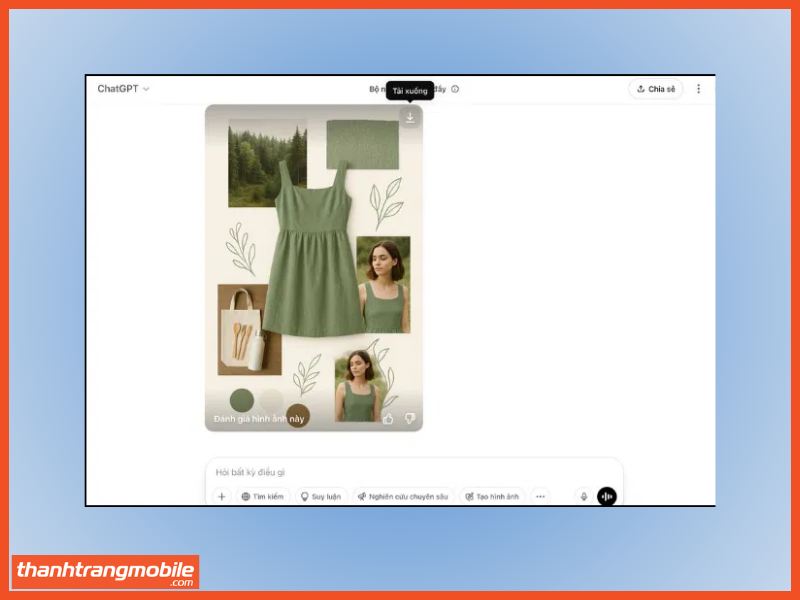Open the three-dot options menu
The height and width of the screenshot is (600, 800).
point(698,89)
